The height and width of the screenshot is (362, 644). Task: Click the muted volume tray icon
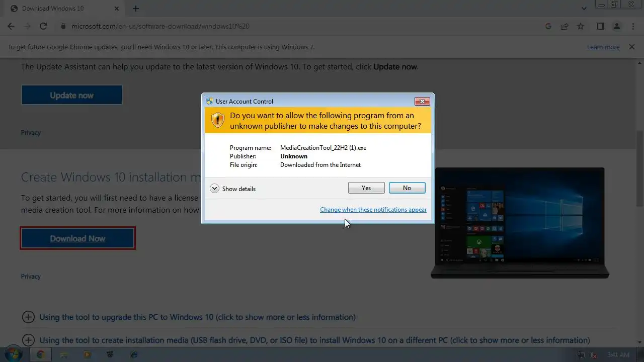coord(594,355)
